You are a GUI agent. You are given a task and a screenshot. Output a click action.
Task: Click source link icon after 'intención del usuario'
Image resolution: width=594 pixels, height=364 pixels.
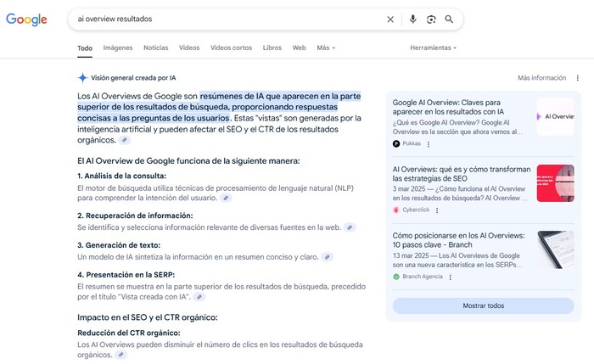coord(226,198)
